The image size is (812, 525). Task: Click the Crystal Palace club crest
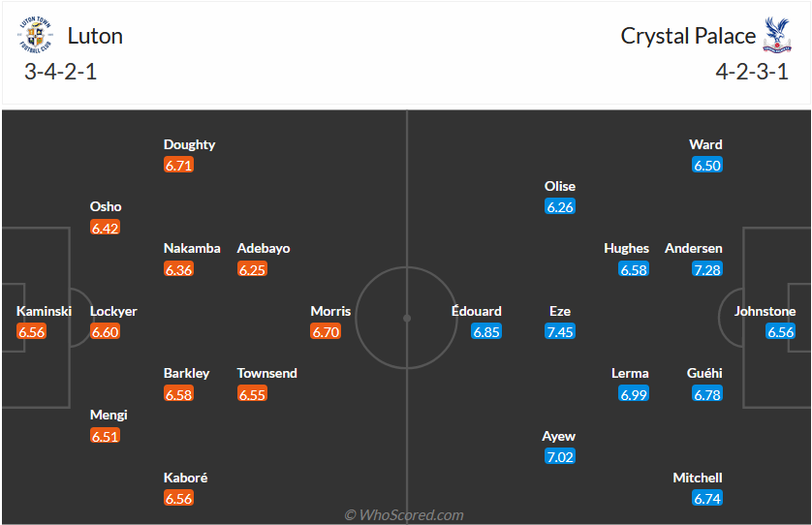775,37
